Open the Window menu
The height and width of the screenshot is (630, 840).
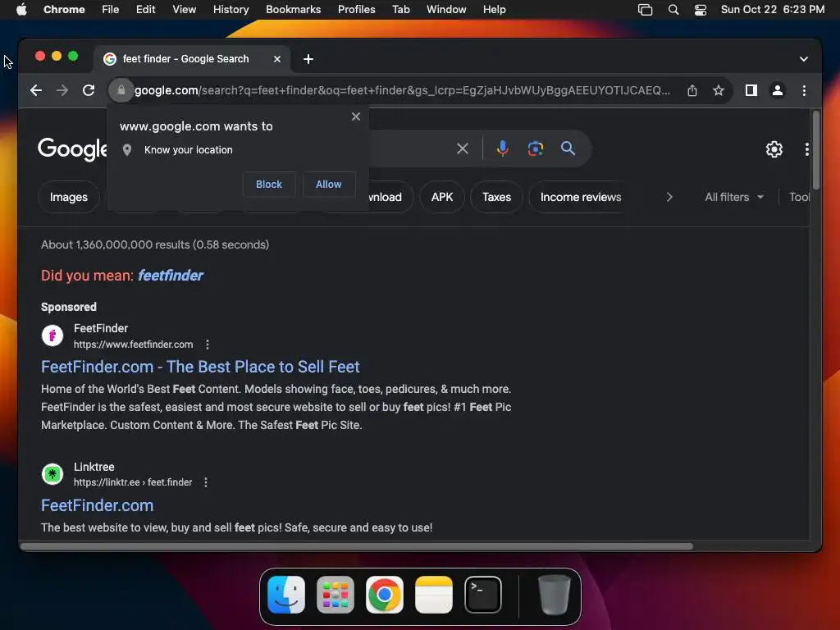[x=446, y=10]
